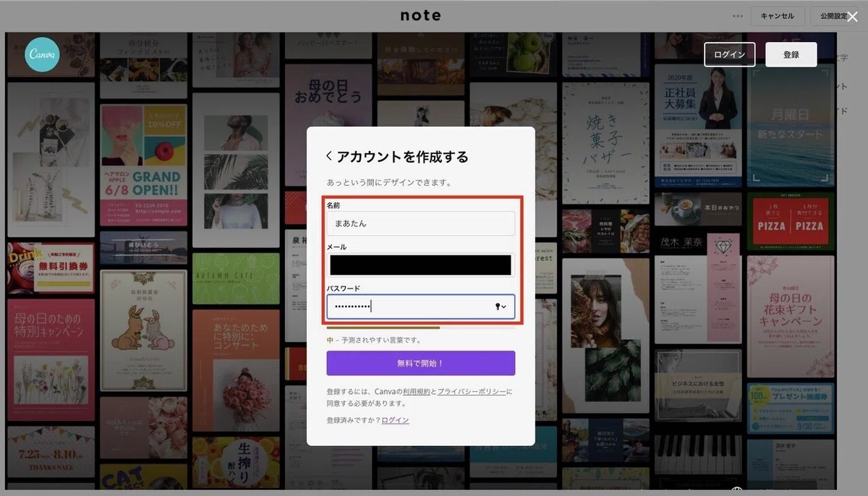
Task: Open the 利用規約 link
Action: click(x=417, y=391)
